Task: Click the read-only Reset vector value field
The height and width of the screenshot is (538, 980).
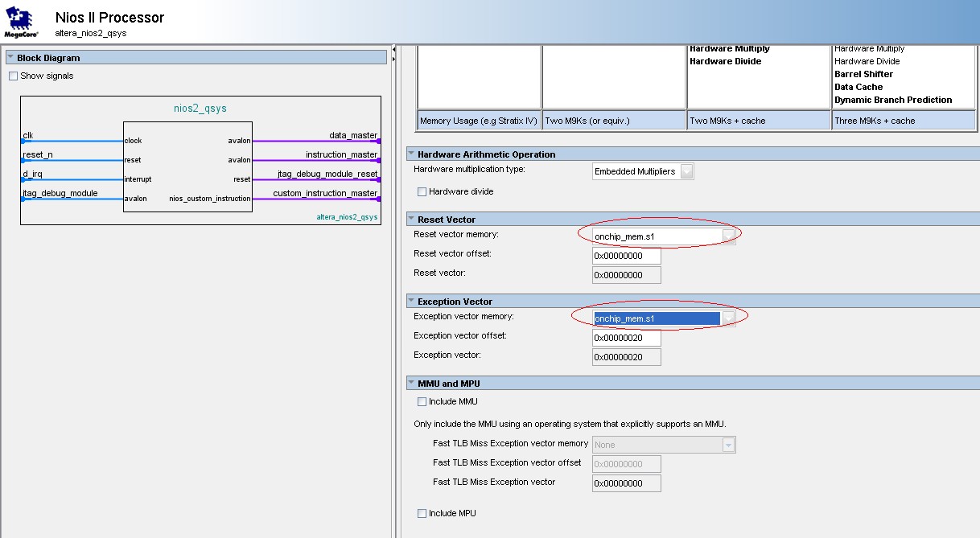Action: point(627,275)
